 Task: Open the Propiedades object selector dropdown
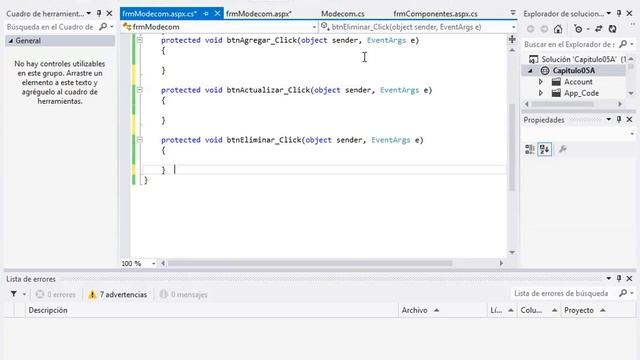click(x=632, y=134)
